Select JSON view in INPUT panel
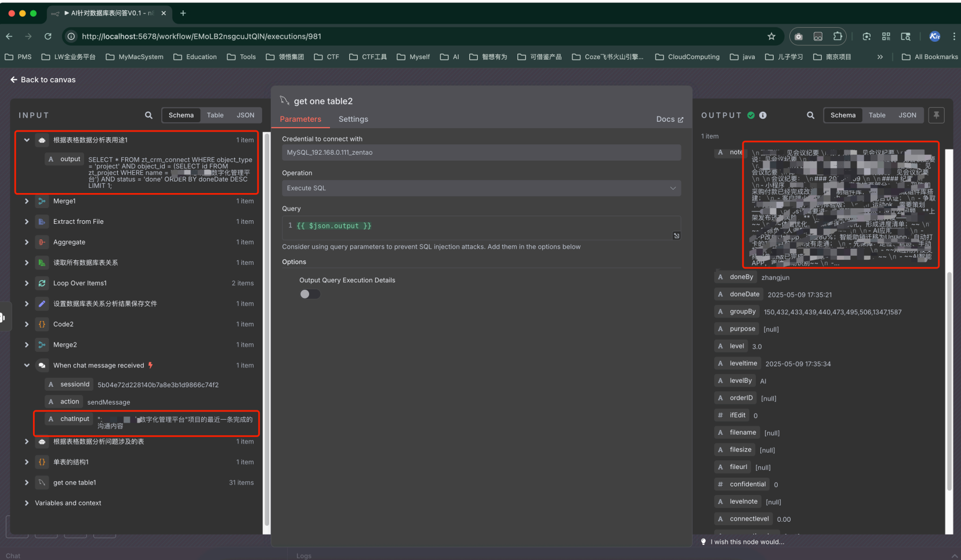Image resolution: width=961 pixels, height=560 pixels. 245,115
